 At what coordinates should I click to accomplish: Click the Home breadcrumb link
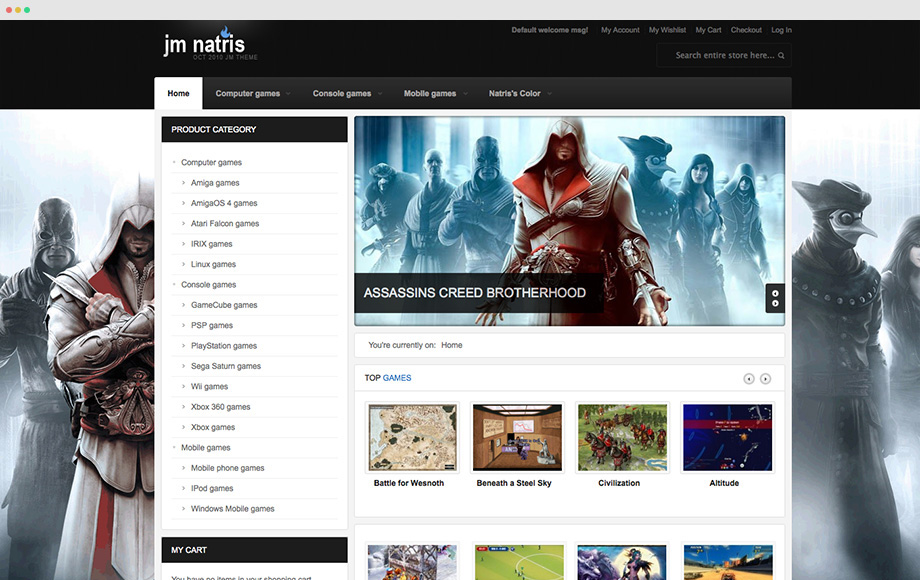(x=452, y=345)
